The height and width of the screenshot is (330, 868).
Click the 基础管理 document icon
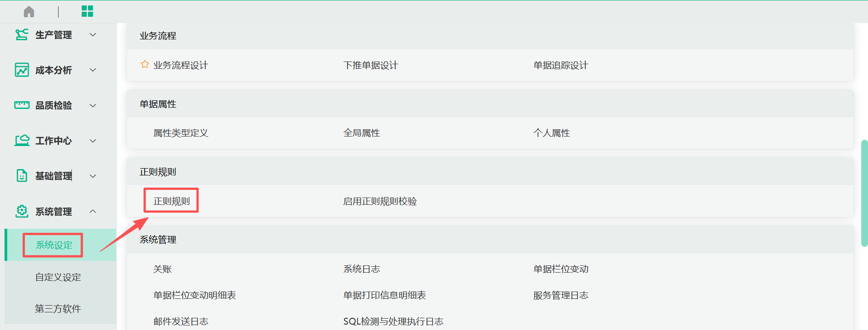point(22,176)
